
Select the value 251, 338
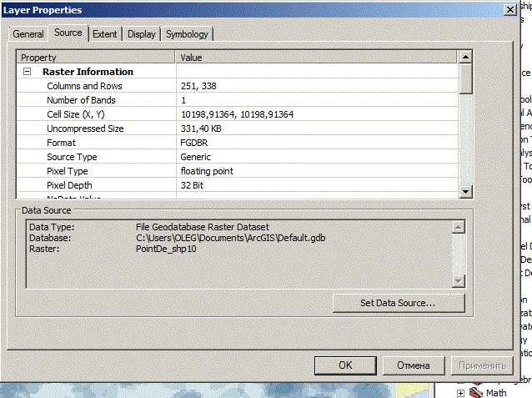point(198,86)
